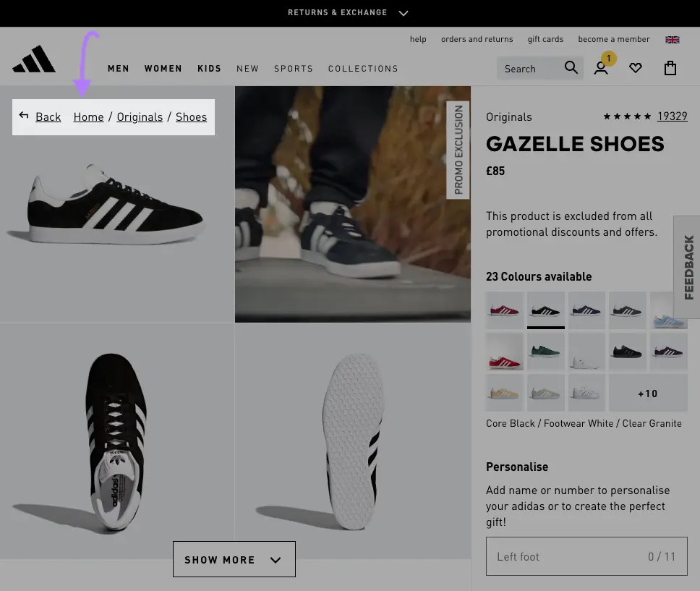Viewport: 700px width, 591px height.
Task: Open gift cards link
Action: [545, 39]
